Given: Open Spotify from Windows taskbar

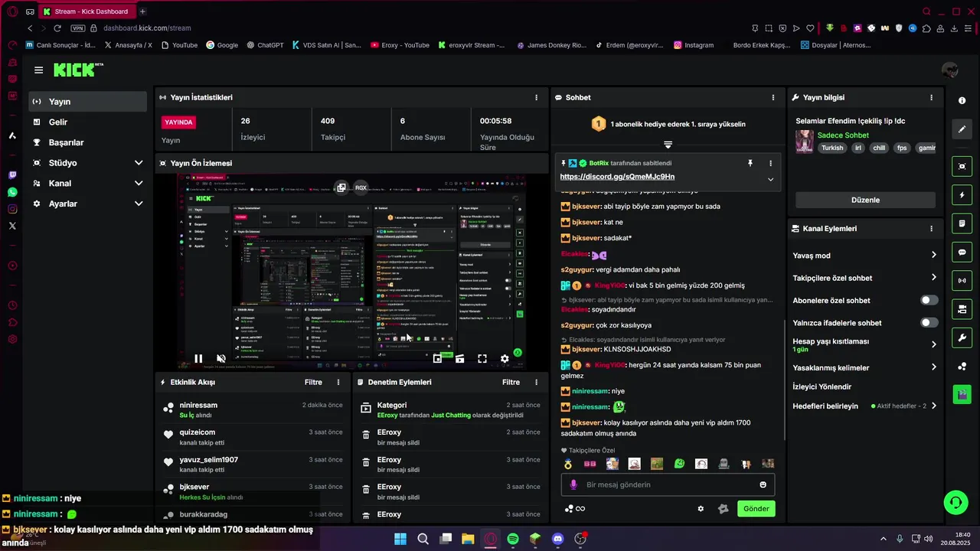Looking at the screenshot, I should (513, 539).
